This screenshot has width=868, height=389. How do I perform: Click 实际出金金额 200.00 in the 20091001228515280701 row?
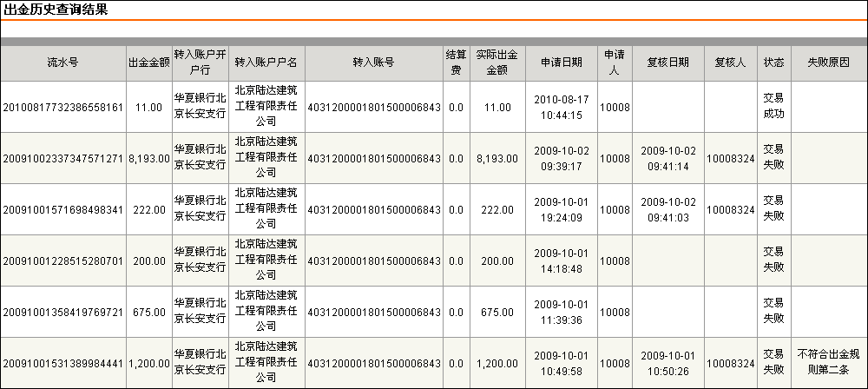497,261
